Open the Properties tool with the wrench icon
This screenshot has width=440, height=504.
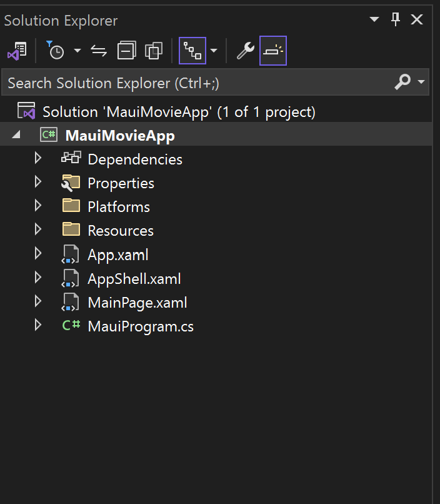point(244,51)
